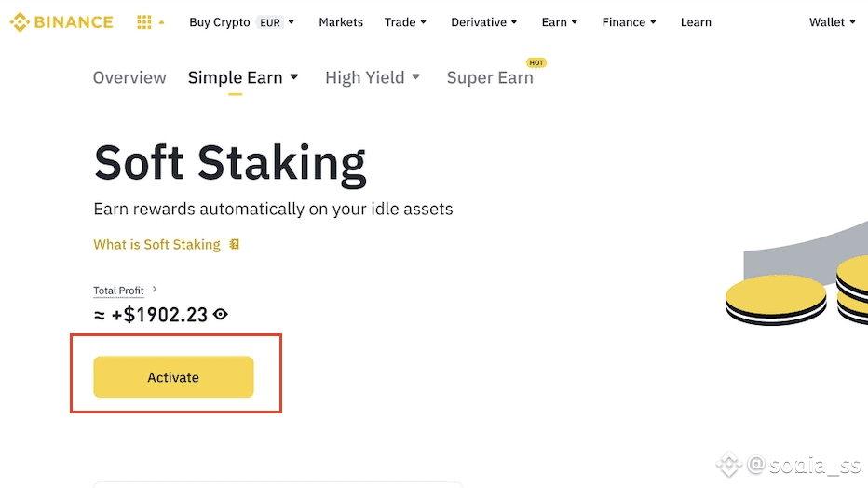The width and height of the screenshot is (868, 488).
Task: Click the chevron next to Total Profit
Action: click(155, 290)
